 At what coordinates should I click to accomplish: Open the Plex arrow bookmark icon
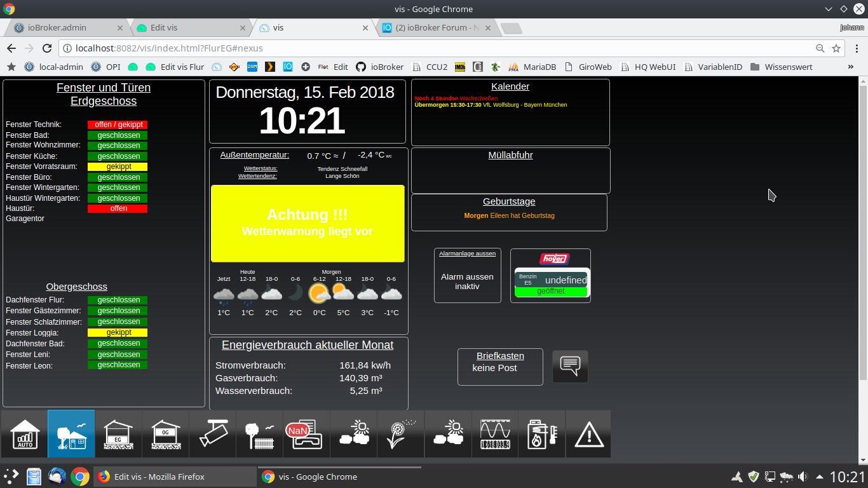269,67
